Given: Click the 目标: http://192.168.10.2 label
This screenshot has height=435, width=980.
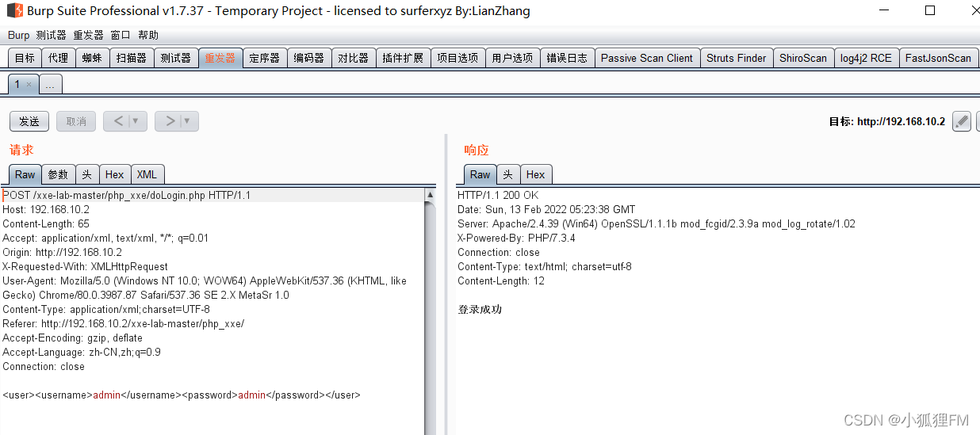Looking at the screenshot, I should 887,121.
